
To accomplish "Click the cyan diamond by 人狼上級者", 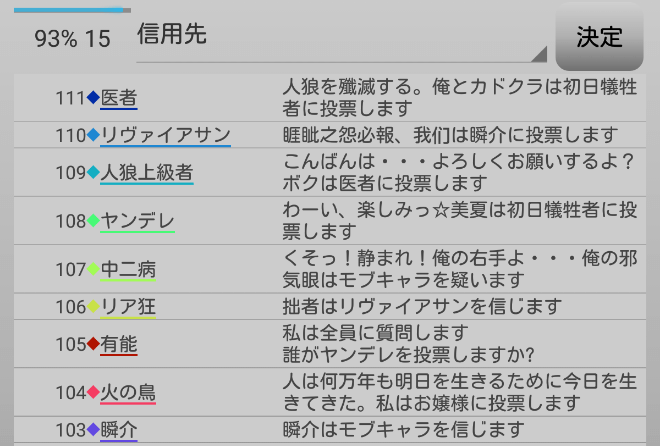I will click(94, 173).
